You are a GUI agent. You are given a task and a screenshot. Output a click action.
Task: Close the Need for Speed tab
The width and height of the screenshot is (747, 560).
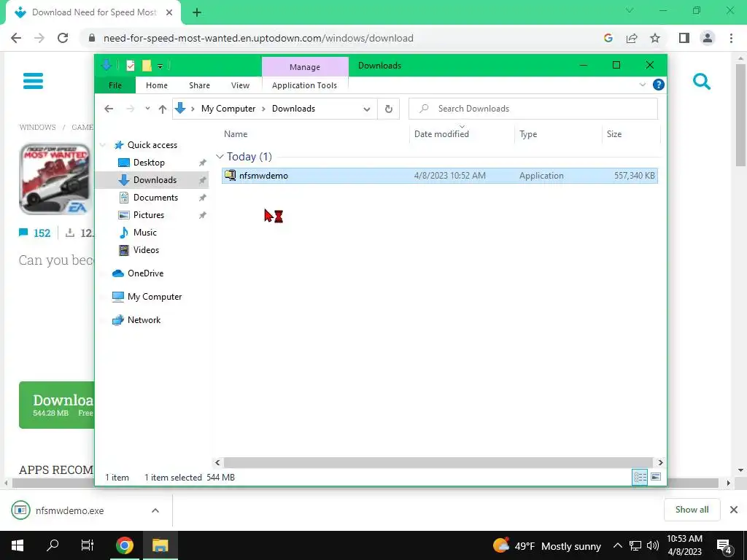point(169,12)
